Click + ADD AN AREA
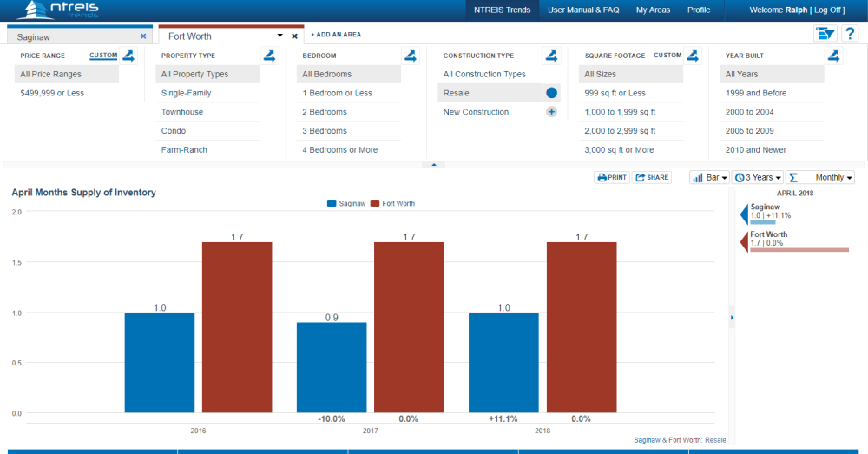Viewport: 868px width, 454px height. [336, 35]
